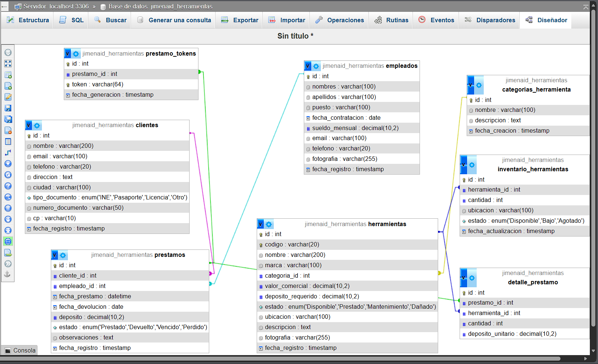Click the Save page floppy disk icon
598x364 pixels.
[8, 108]
